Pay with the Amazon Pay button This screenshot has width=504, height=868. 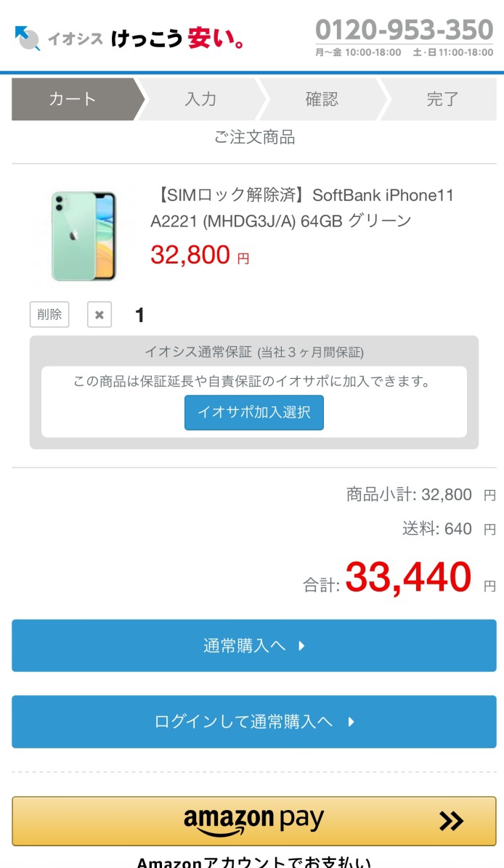254,822
